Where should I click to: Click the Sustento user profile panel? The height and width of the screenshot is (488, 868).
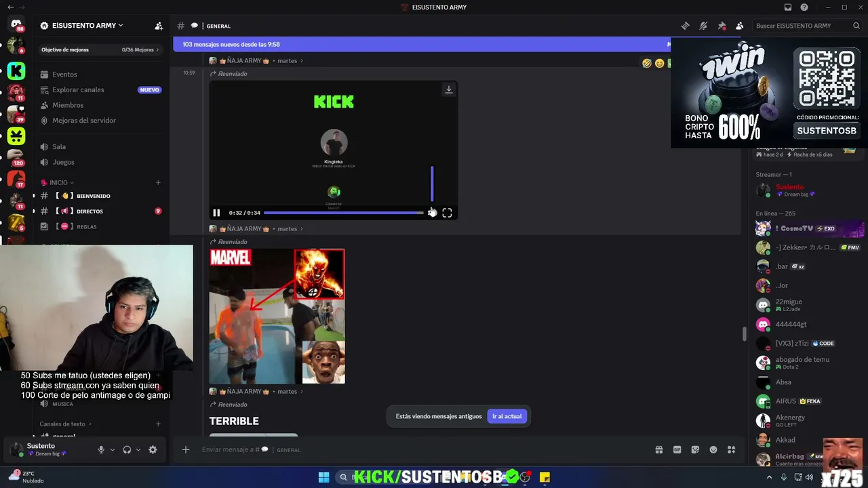pyautogui.click(x=47, y=449)
